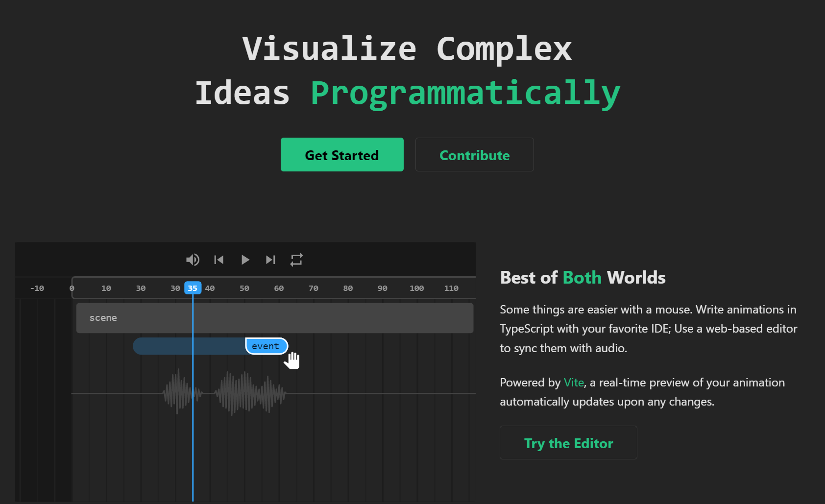This screenshot has width=825, height=504.
Task: Follow the Vite link
Action: click(x=574, y=383)
